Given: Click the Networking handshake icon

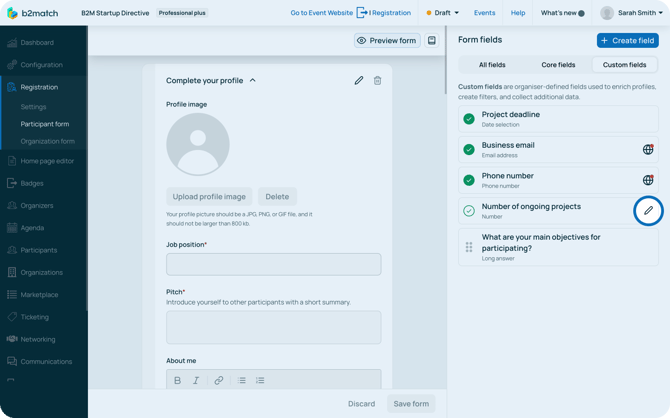Looking at the screenshot, I should [12, 339].
